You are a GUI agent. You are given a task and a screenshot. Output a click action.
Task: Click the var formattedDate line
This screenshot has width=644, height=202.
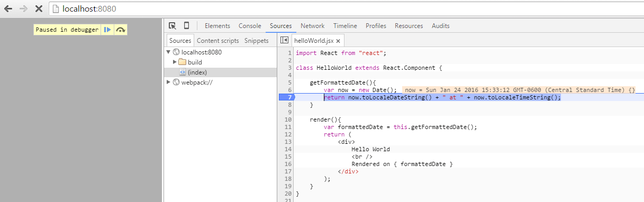point(401,127)
